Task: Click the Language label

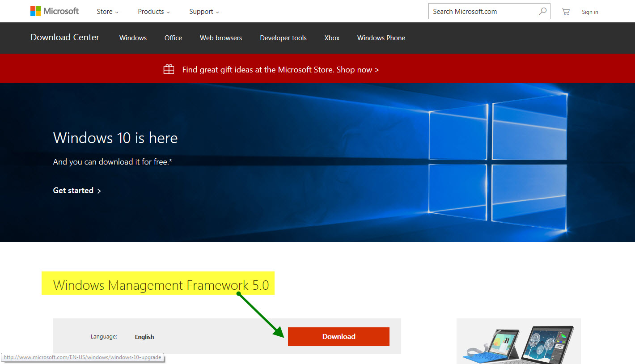Action: pos(104,337)
